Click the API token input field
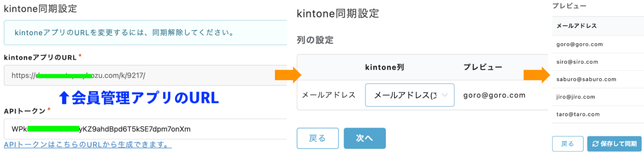Image resolution: width=644 pixels, height=154 pixels. [x=146, y=129]
